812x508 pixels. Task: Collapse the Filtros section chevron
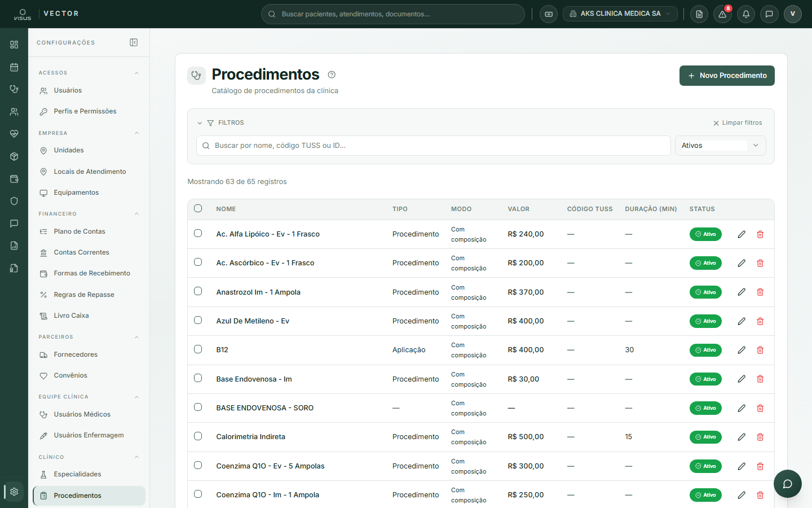pyautogui.click(x=200, y=123)
